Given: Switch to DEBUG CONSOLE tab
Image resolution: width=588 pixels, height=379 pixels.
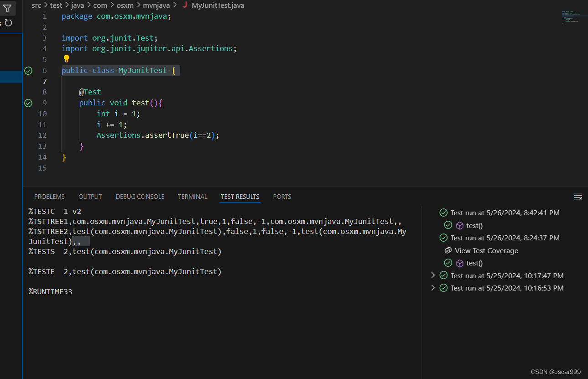Looking at the screenshot, I should pyautogui.click(x=140, y=197).
